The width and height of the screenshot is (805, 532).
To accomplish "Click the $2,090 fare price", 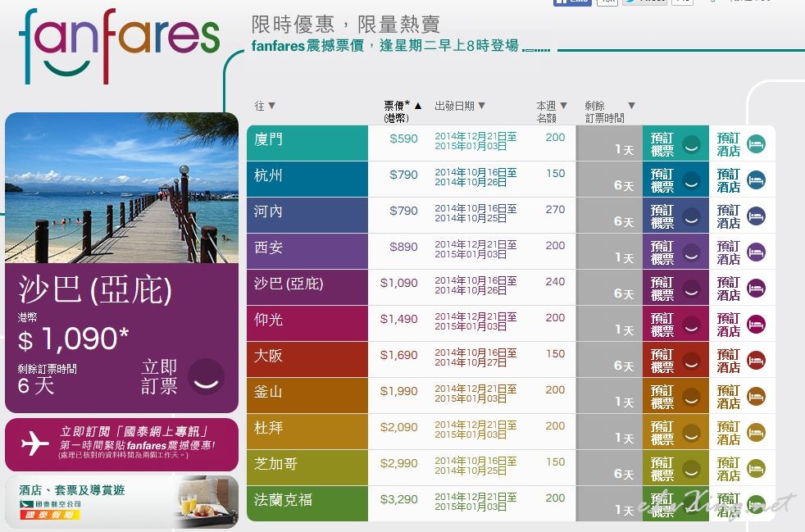I will (x=399, y=427).
